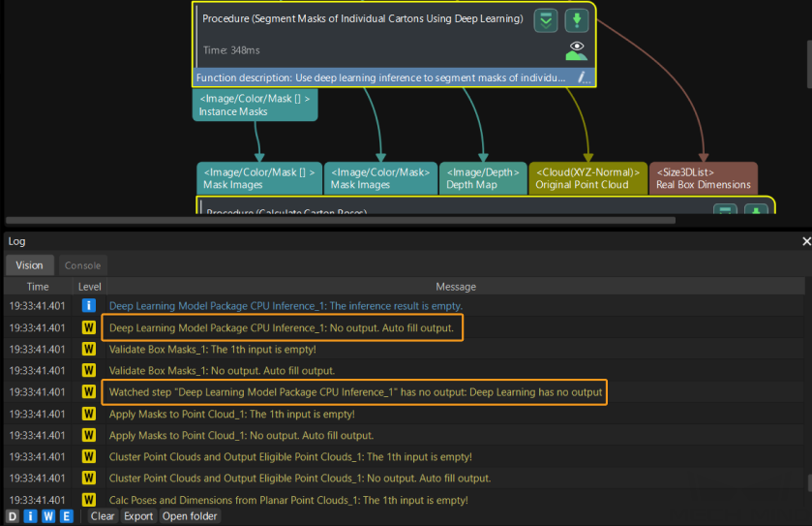Close the Log panel
Image resolution: width=812 pixels, height=526 pixels.
pyautogui.click(x=806, y=241)
